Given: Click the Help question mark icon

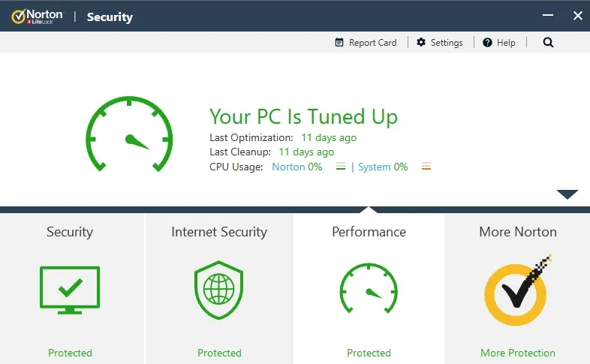Looking at the screenshot, I should click(487, 43).
